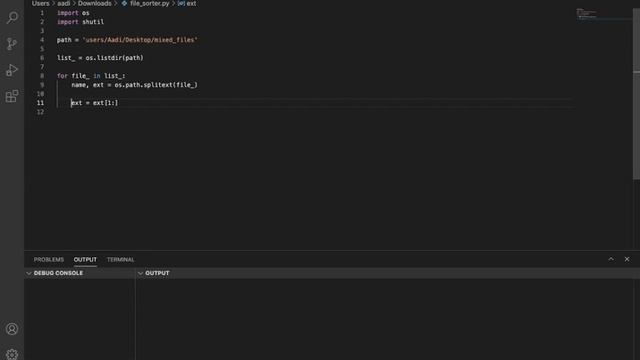Maximize the panel with the caret icon
This screenshot has height=360, width=640.
(x=611, y=259)
